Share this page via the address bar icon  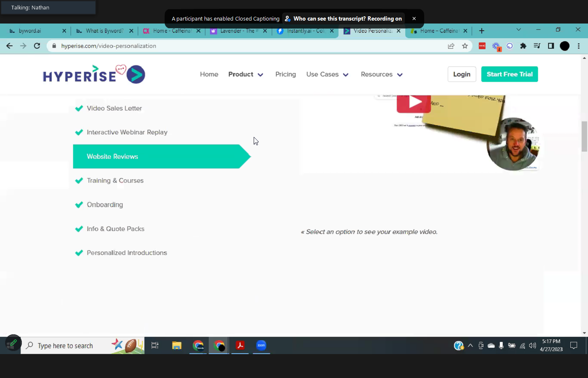[451, 46]
